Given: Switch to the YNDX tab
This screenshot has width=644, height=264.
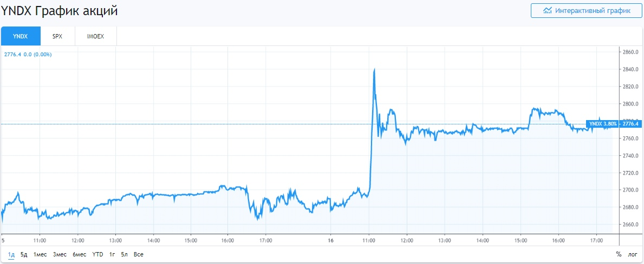Looking at the screenshot, I should [21, 36].
